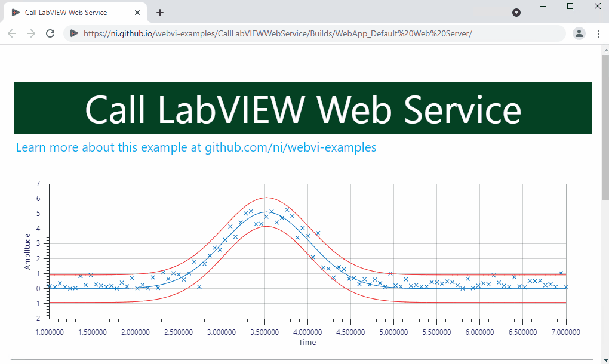This screenshot has width=609, height=364.
Task: Minimize the browser window
Action: coord(543,6)
